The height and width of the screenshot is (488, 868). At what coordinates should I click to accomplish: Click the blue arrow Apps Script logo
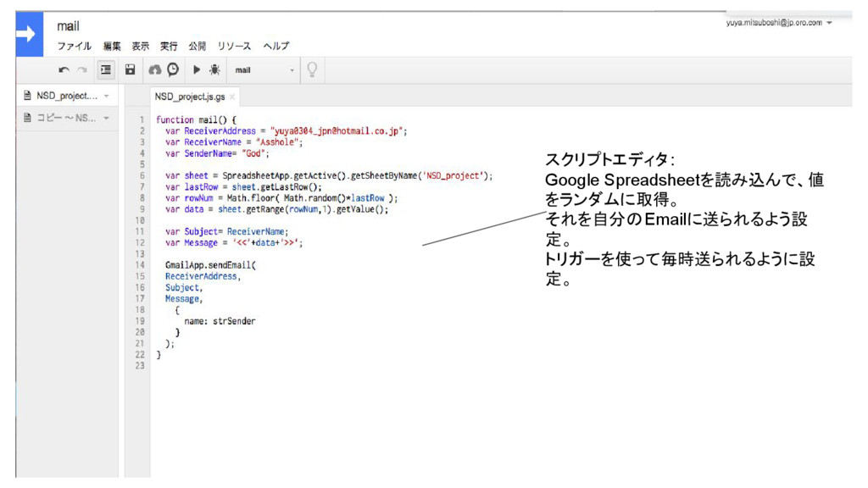tap(30, 34)
